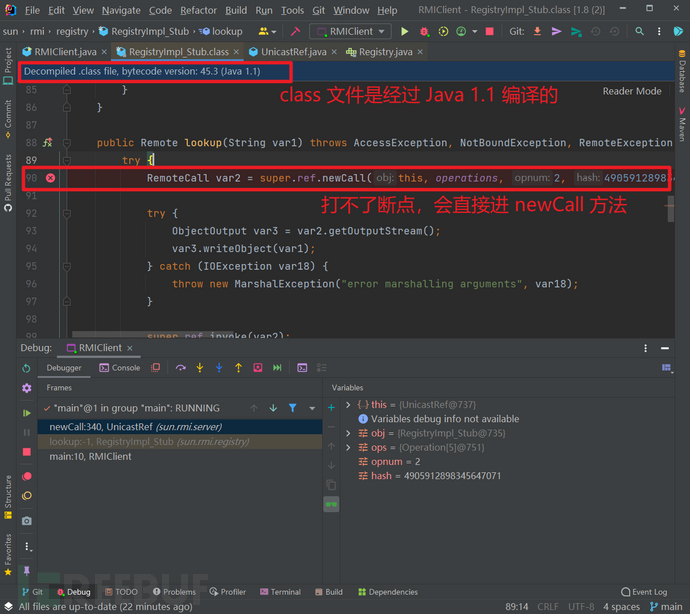Open RMIClient run configuration dropdown
The image size is (690, 614).
pos(351,31)
